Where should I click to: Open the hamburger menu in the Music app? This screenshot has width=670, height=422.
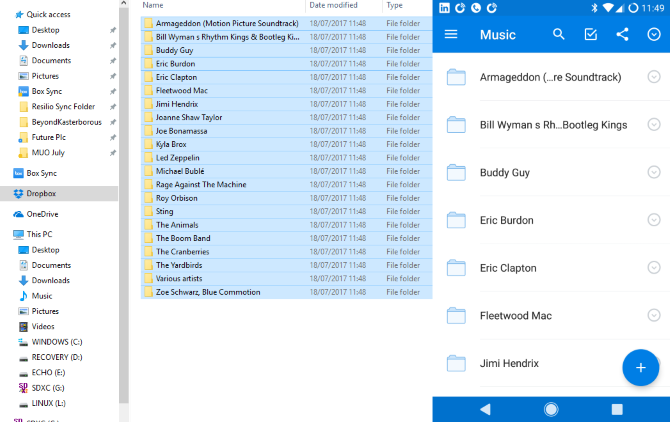451,35
